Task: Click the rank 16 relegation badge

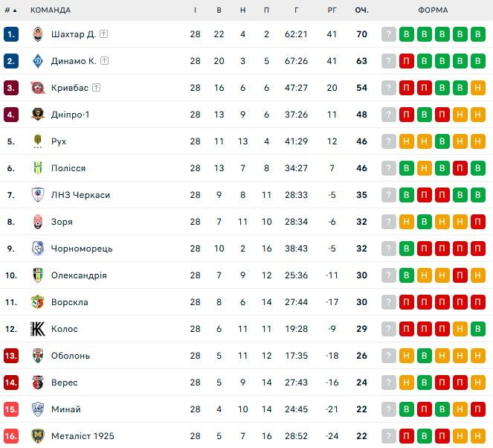Action: pyautogui.click(x=10, y=436)
